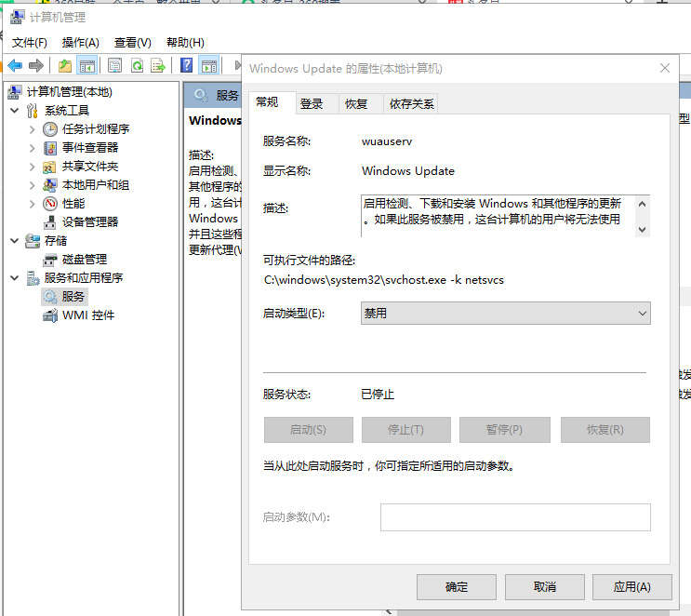Click the Refresh toolbar icon
Screen dimensions: 691x616
coord(137,66)
